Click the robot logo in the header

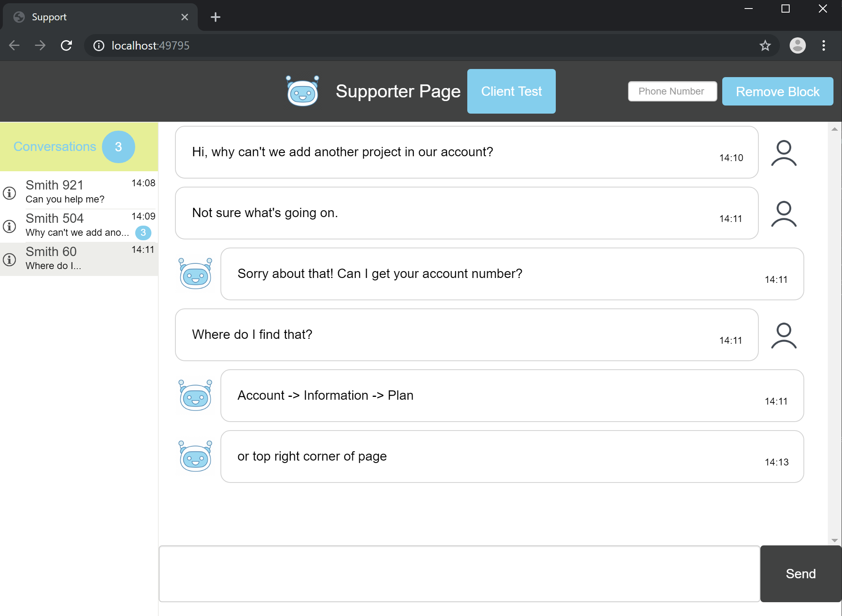pos(302,91)
